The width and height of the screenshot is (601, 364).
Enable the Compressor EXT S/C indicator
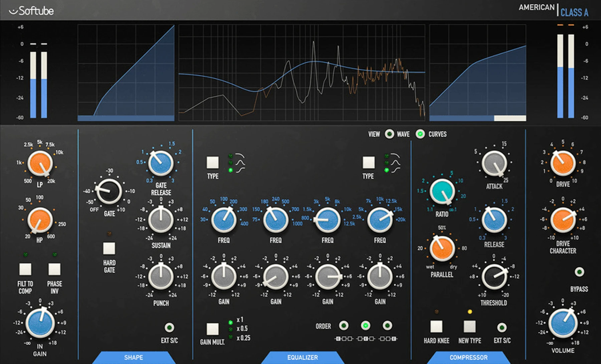coord(502,328)
